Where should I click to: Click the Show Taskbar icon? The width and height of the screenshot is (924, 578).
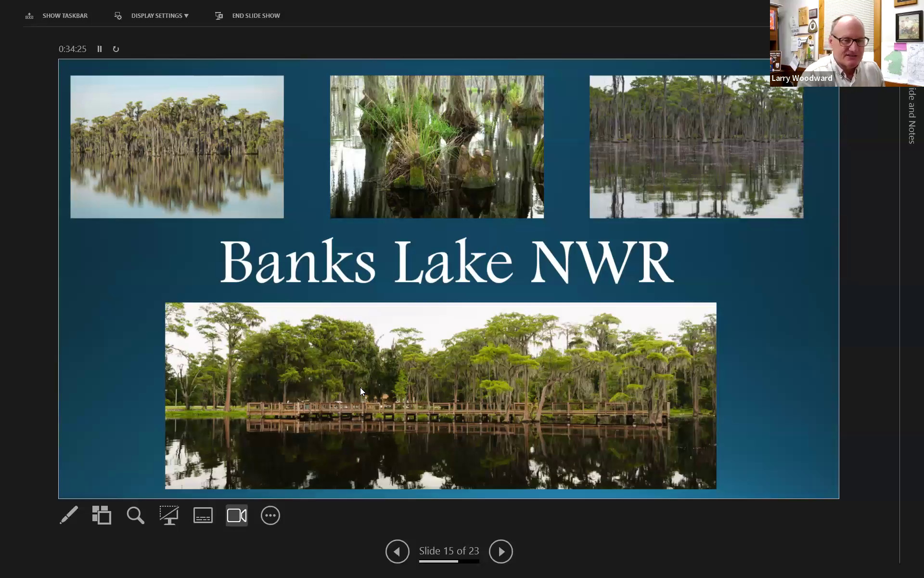(x=29, y=16)
